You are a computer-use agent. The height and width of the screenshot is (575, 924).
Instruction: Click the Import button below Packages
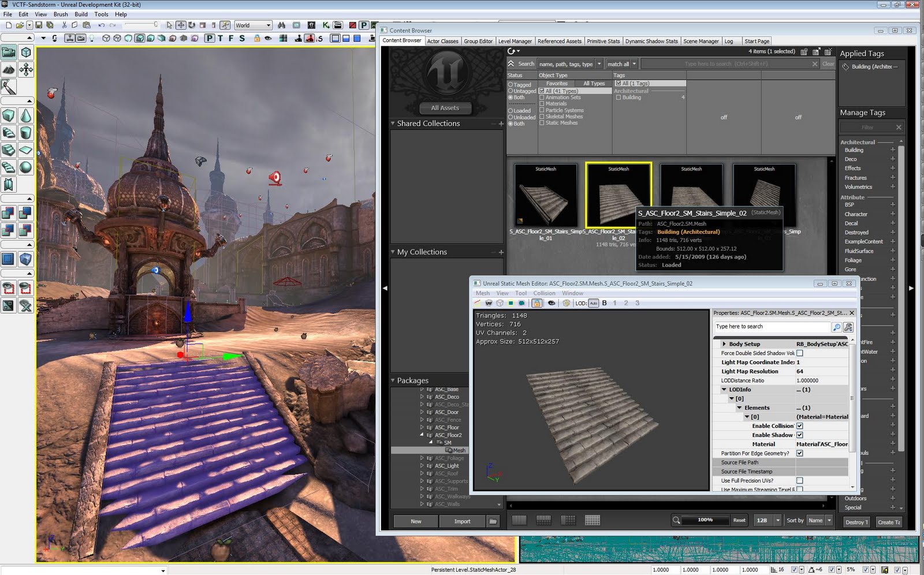pos(462,521)
